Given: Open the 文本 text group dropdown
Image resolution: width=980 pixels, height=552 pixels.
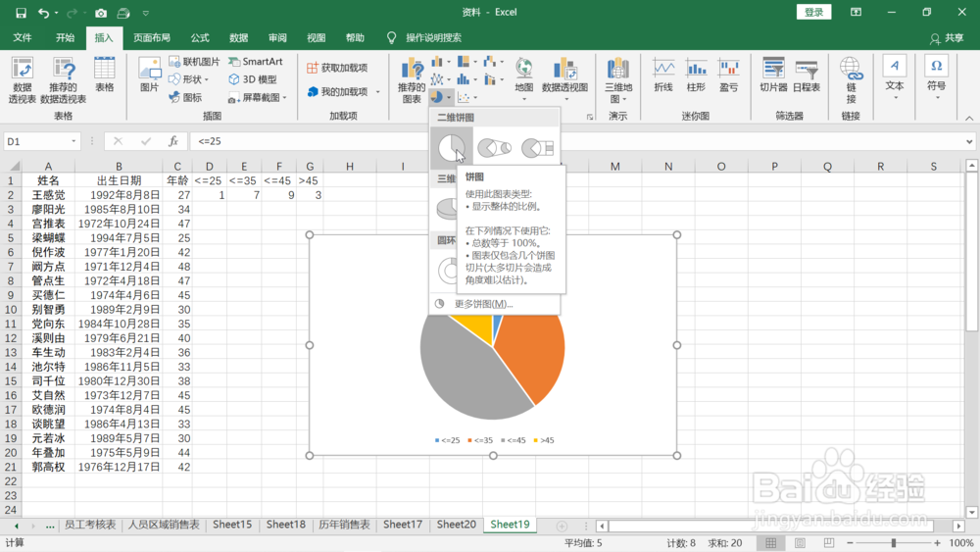Looking at the screenshot, I should [895, 98].
